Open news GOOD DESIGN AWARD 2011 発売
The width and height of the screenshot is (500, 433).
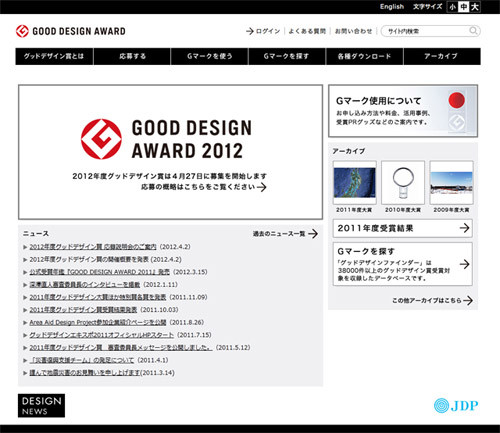pos(99,272)
